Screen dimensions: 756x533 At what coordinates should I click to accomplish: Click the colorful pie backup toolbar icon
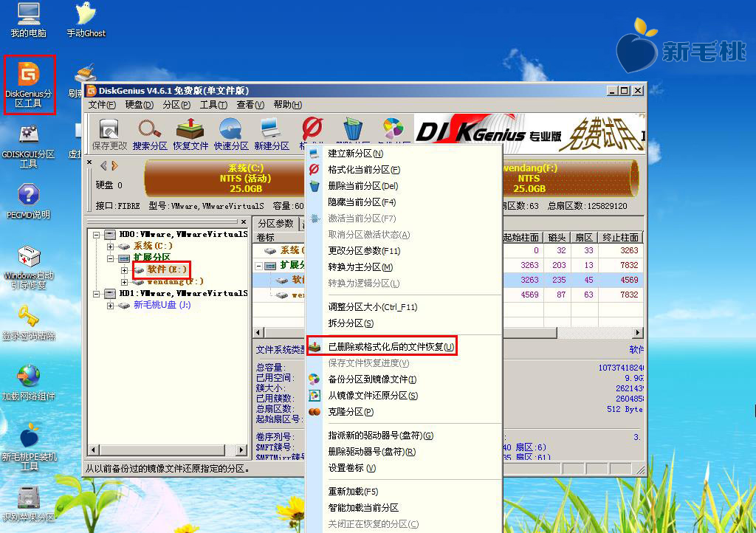[393, 128]
